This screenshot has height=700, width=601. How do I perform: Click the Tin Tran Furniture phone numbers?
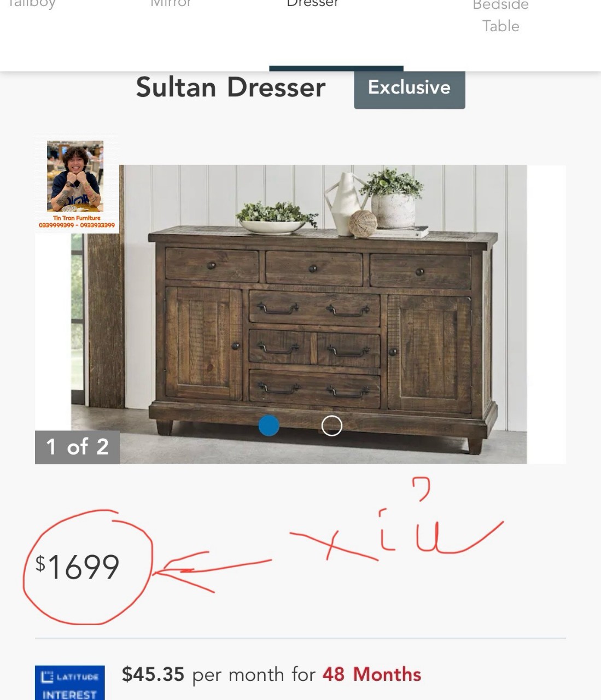tap(77, 225)
